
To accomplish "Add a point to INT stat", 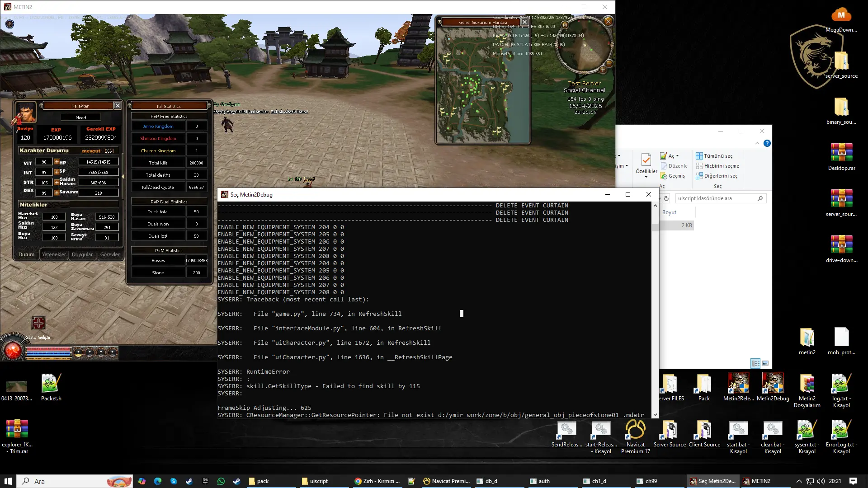I will pos(57,172).
